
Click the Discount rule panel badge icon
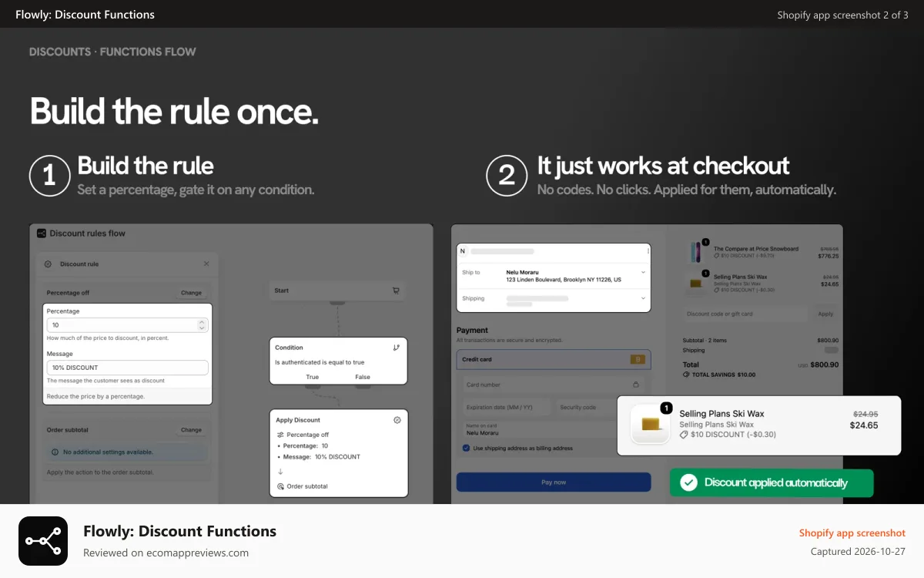tap(48, 264)
